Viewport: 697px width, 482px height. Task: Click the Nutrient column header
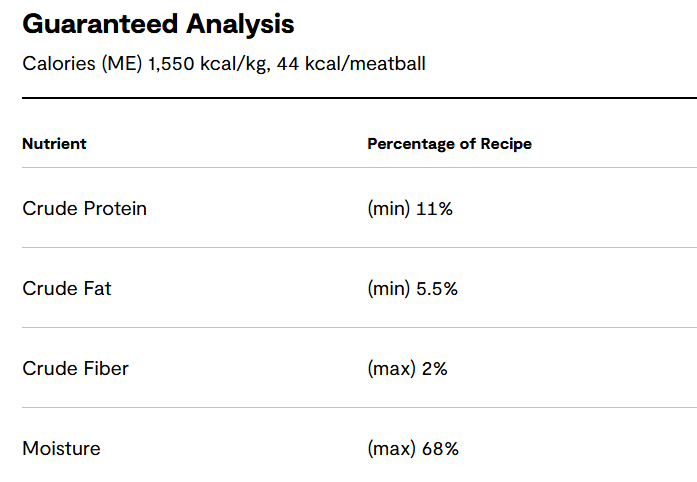(54, 143)
